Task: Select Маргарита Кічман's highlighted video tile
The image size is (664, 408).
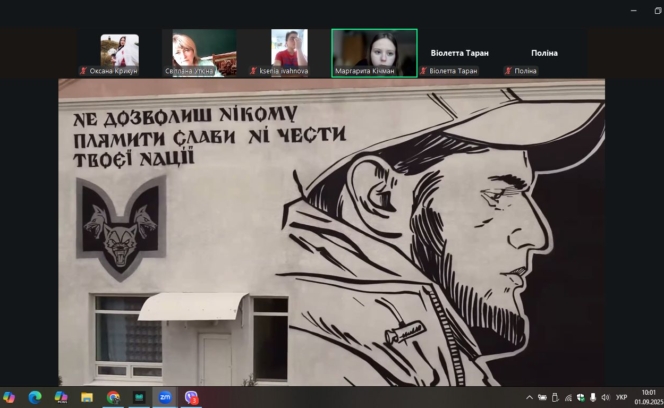Action: 374,52
